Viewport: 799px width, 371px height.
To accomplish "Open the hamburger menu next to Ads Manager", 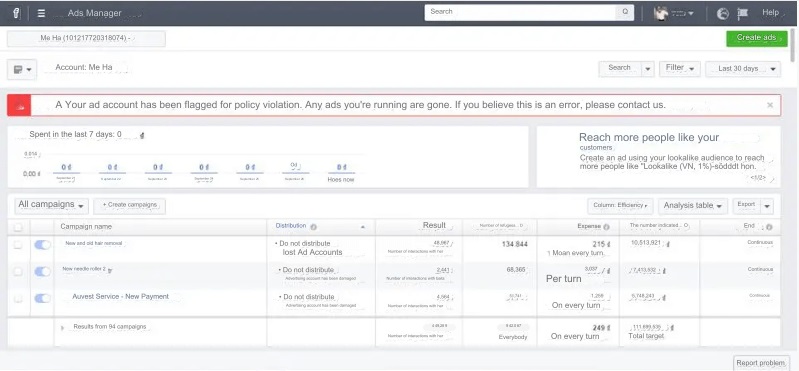I will [41, 13].
